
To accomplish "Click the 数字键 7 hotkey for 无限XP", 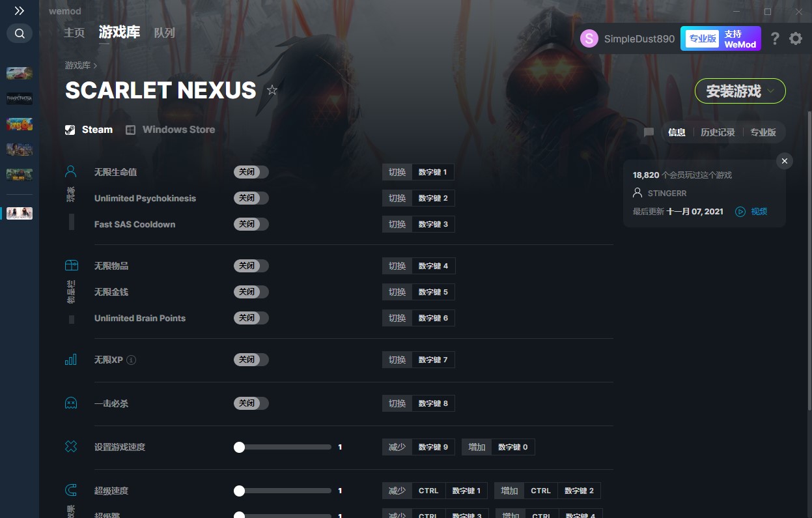I will point(433,360).
